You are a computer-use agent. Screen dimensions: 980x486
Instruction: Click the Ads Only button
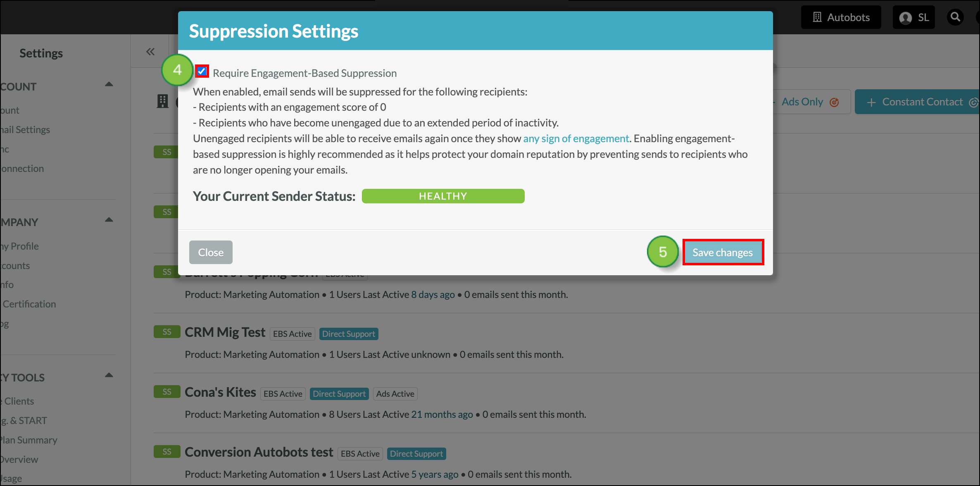pos(811,102)
